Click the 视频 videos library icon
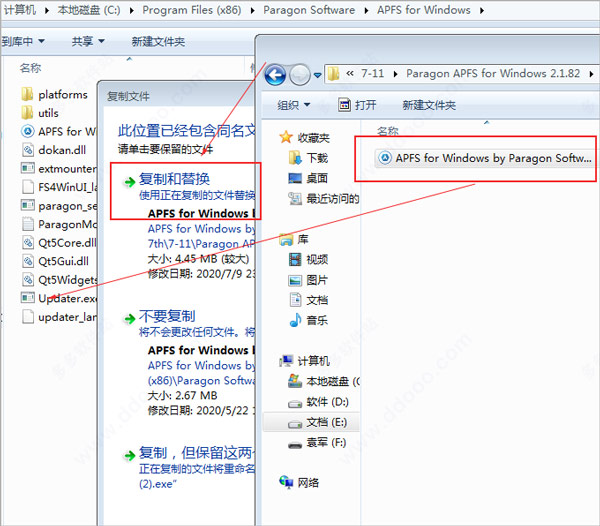This screenshot has width=600, height=526. [x=295, y=259]
